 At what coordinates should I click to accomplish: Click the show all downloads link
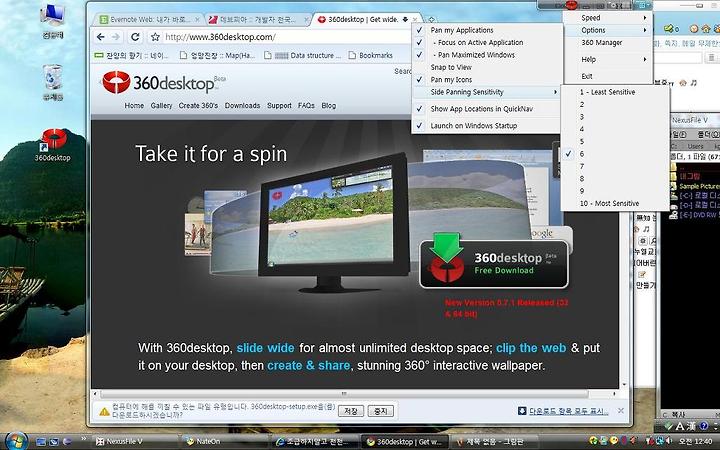[563, 411]
